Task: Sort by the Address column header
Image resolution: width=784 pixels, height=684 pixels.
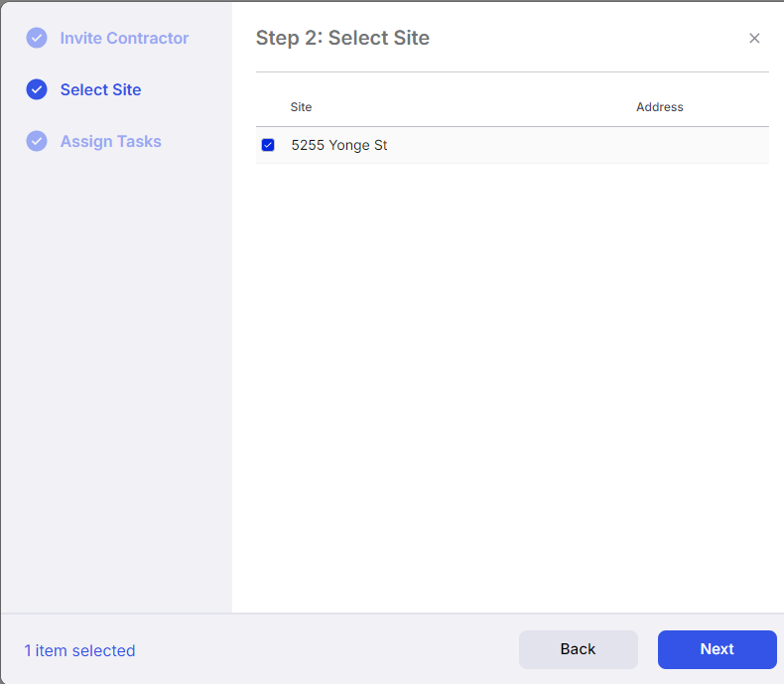Action: 660,107
